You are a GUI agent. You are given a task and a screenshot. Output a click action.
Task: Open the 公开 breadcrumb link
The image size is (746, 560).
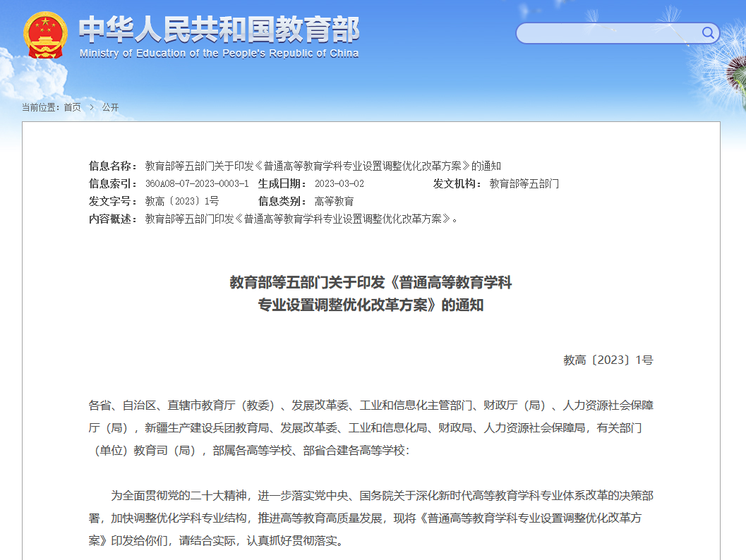click(110, 107)
